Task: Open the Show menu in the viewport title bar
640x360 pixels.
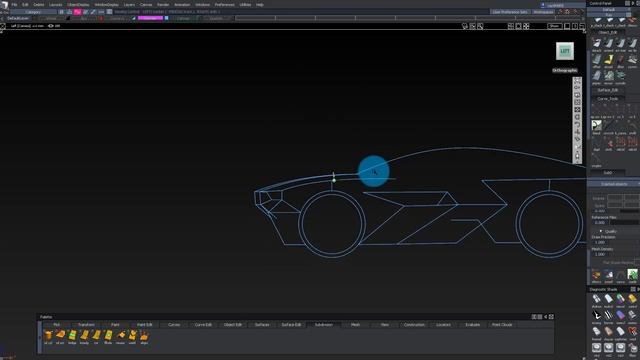Action: pos(554,26)
